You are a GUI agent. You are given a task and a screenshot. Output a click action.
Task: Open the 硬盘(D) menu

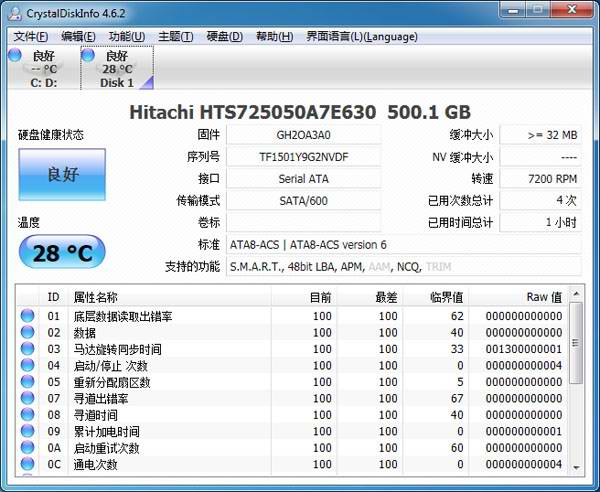click(x=224, y=37)
